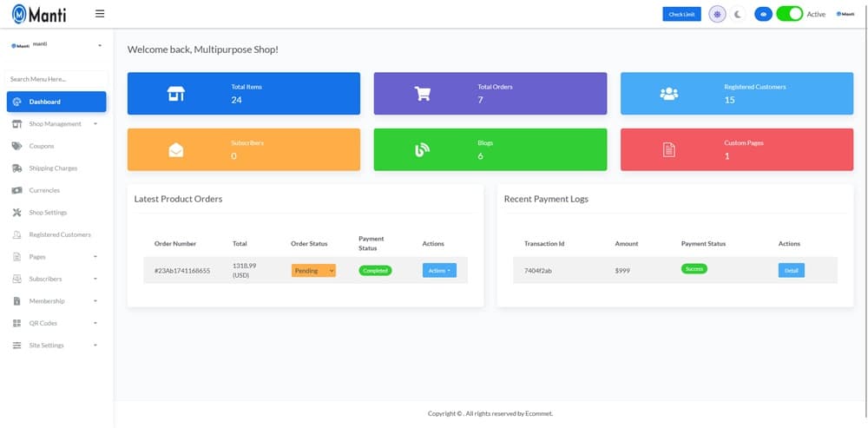
Task: Open the Pending order status dropdown
Action: click(x=313, y=271)
